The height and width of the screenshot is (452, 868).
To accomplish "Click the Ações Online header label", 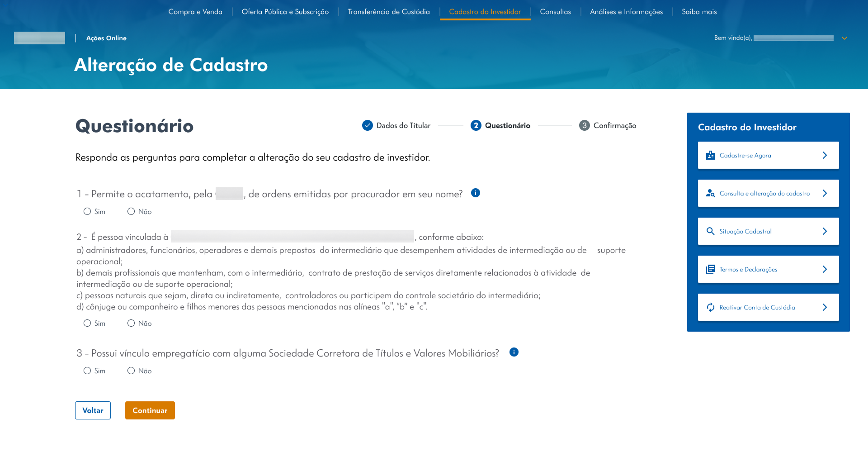I will (x=106, y=38).
